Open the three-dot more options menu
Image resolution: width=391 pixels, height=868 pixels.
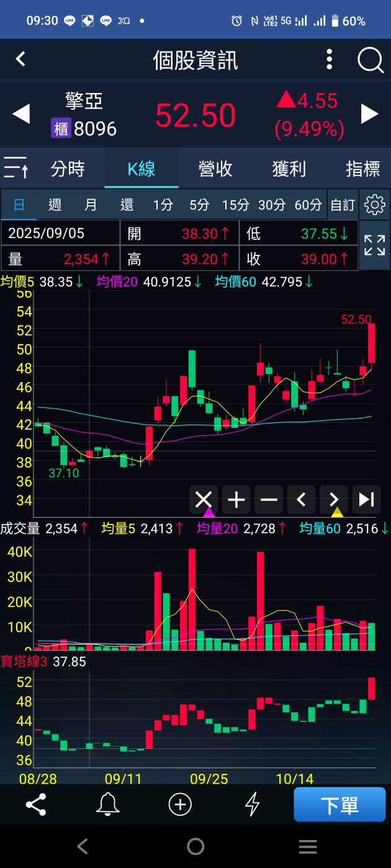click(330, 60)
